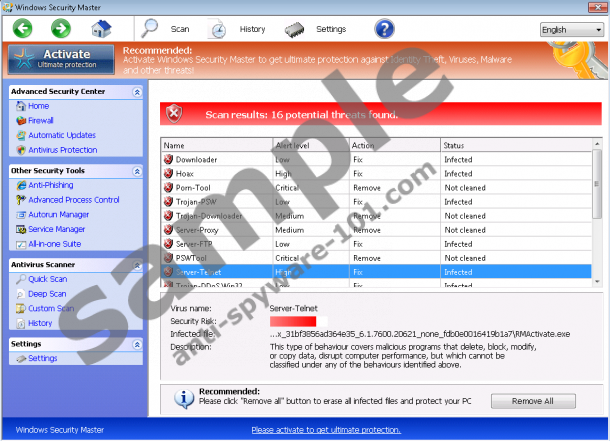
Task: Click the Antivirus Protection shield icon
Action: point(21,150)
